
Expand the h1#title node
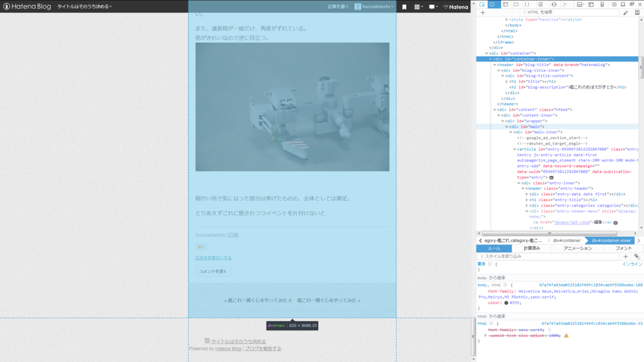coord(506,82)
